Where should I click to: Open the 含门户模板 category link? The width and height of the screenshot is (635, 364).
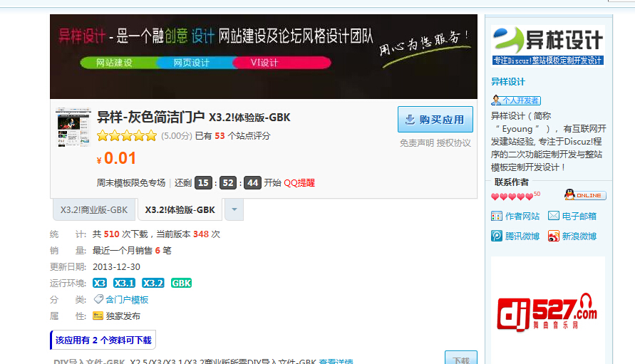[x=127, y=300]
